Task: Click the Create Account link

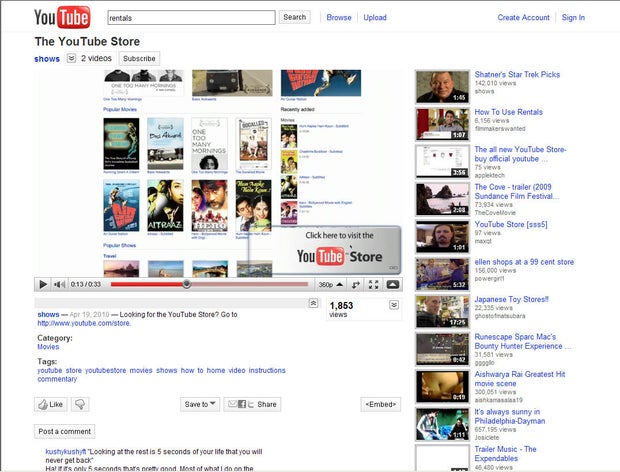Action: (x=523, y=17)
